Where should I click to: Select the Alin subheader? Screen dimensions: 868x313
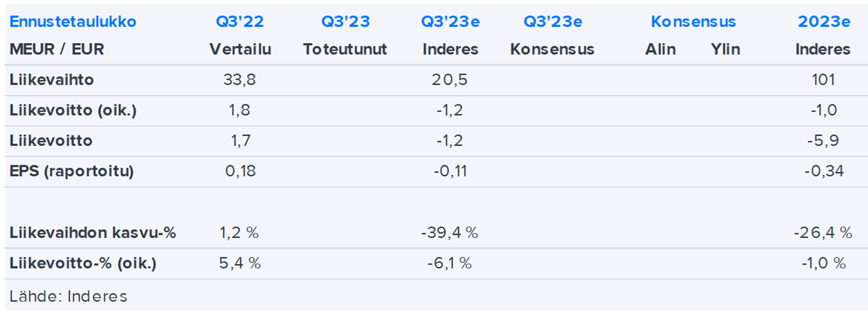[x=660, y=49]
